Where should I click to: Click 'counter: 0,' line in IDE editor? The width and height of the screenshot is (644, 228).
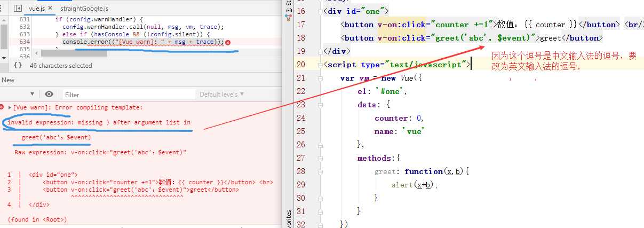pyautogui.click(x=399, y=118)
